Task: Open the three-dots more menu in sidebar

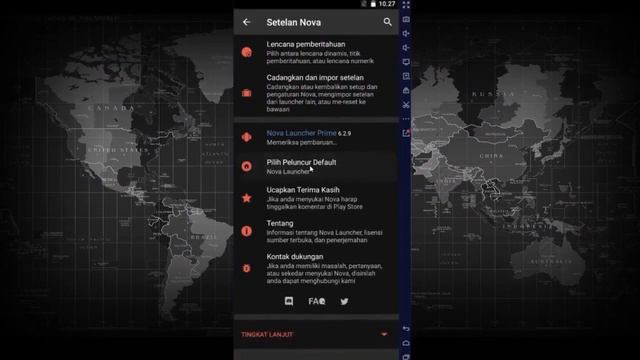Action: (406, 119)
